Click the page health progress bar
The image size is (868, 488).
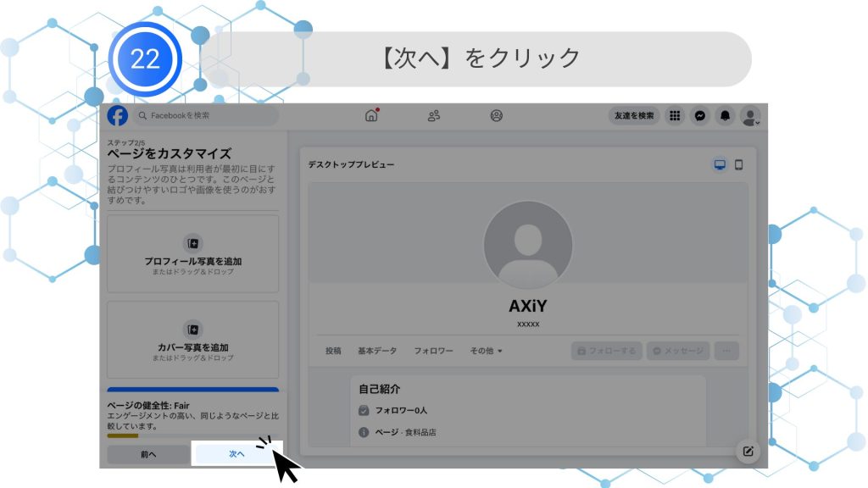pos(123,436)
